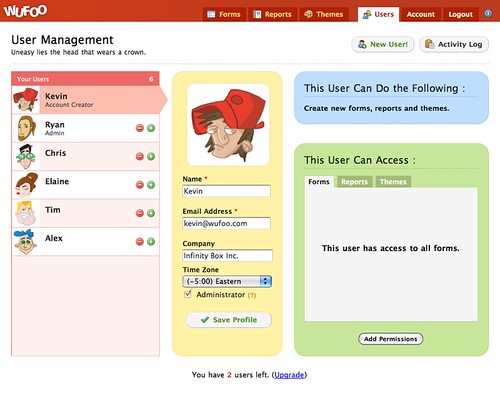This screenshot has height=393, width=500.
Task: Open the Themes menu in top navigation
Action: click(x=324, y=14)
